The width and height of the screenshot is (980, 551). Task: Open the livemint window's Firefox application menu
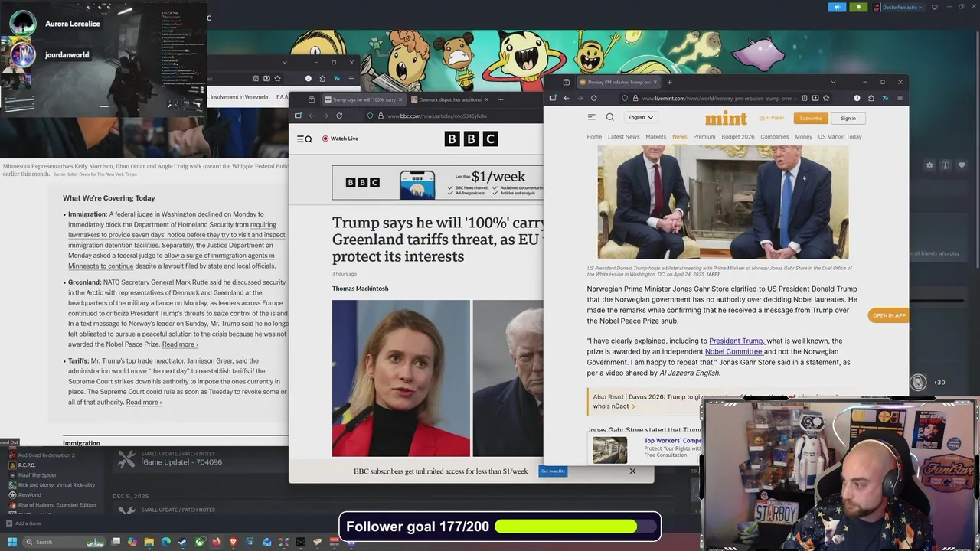(x=899, y=98)
